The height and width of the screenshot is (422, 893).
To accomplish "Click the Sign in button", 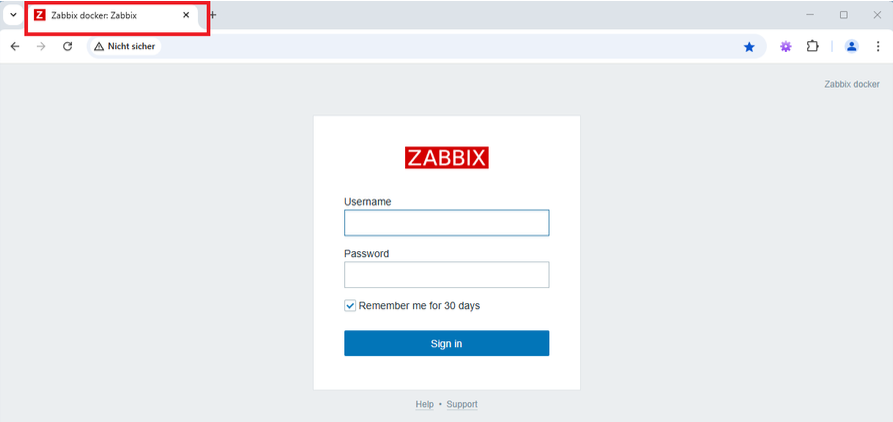I will 446,343.
